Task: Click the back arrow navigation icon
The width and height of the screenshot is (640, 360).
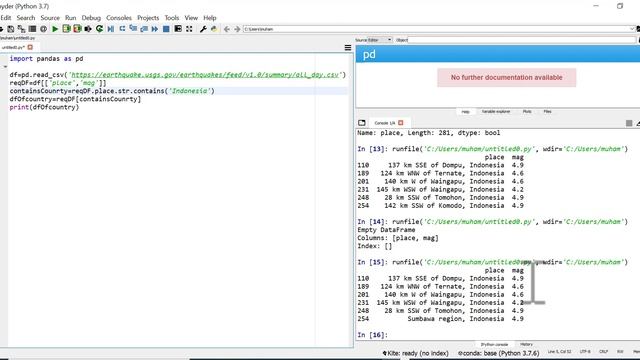Action: pyautogui.click(x=227, y=29)
